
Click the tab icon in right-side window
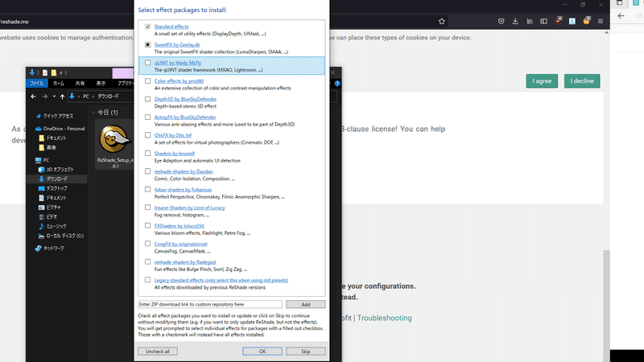coord(619,3)
